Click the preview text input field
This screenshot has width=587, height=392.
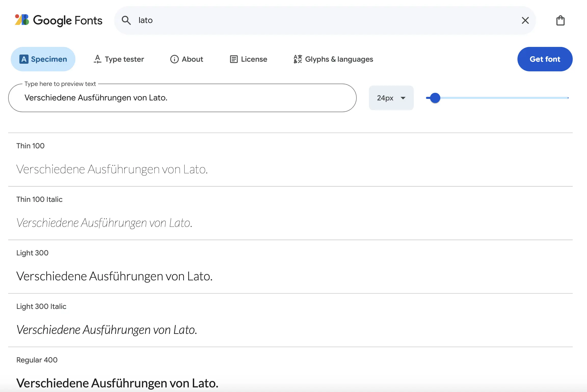tap(182, 98)
